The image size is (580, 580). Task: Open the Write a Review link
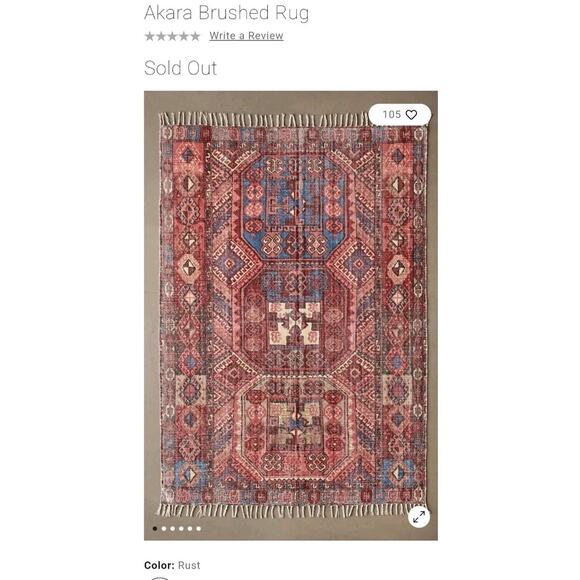246,36
